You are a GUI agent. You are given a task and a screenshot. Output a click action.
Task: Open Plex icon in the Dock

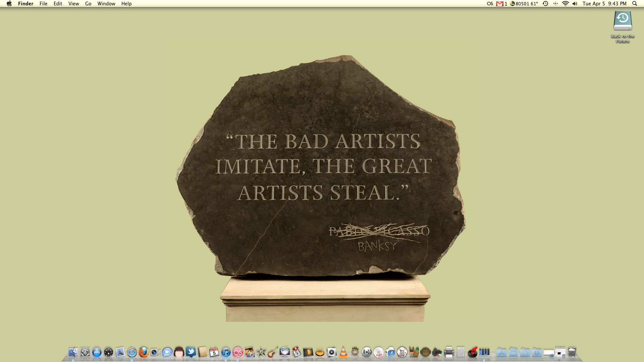coord(308,352)
